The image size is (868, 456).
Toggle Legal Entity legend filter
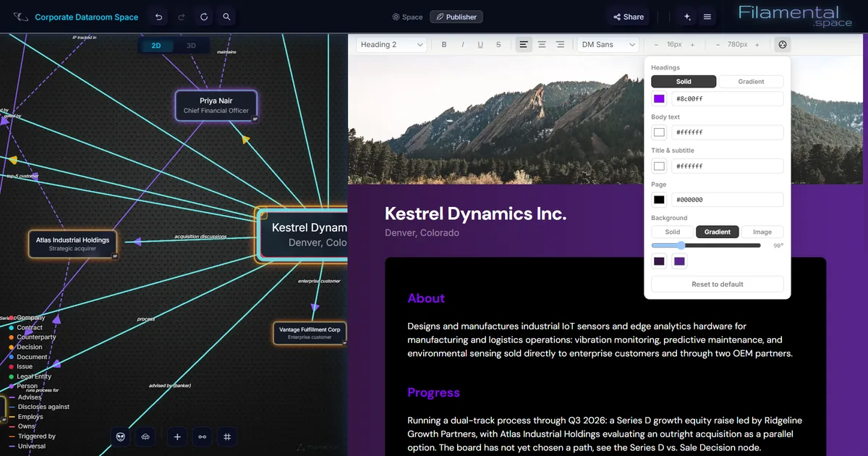pos(30,376)
